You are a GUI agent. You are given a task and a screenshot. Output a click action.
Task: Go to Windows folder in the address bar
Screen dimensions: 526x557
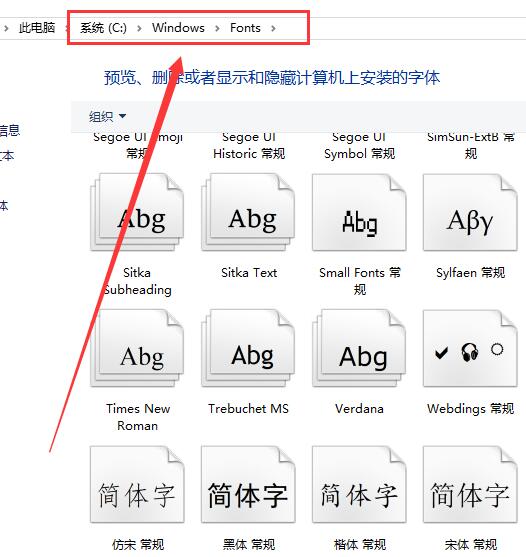178,28
